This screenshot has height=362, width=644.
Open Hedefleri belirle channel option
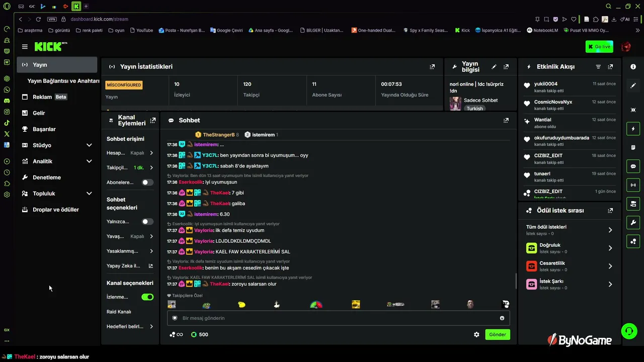tap(130, 326)
